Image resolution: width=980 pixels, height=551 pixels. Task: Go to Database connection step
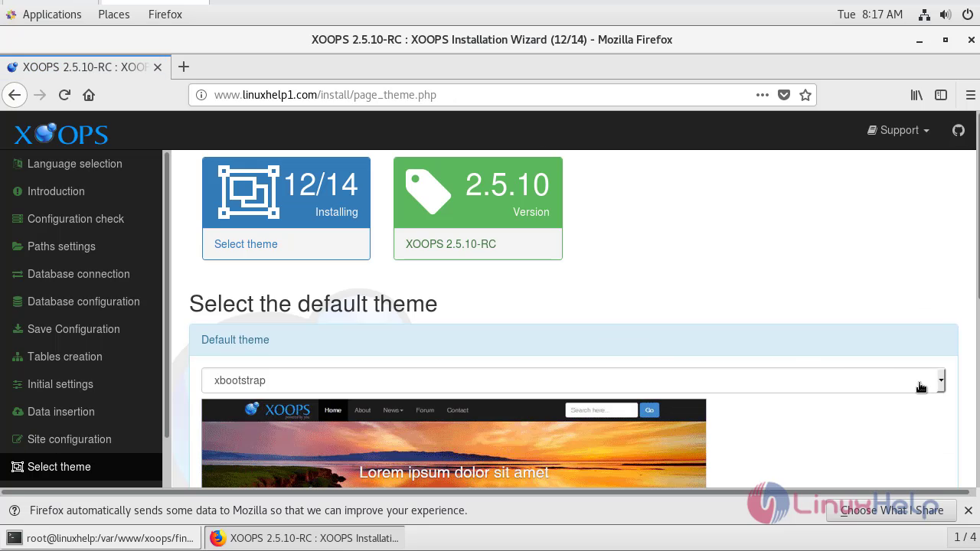[79, 274]
